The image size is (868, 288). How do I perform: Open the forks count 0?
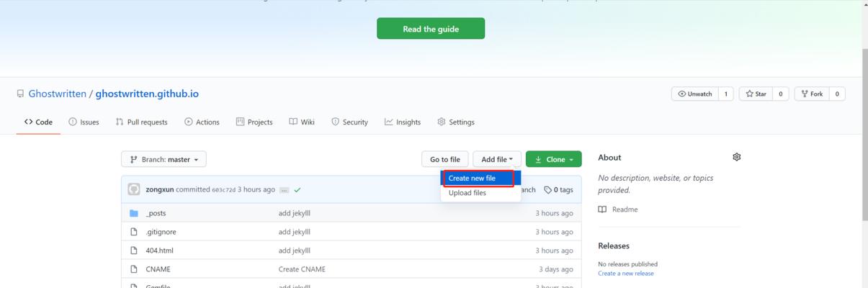[837, 94]
